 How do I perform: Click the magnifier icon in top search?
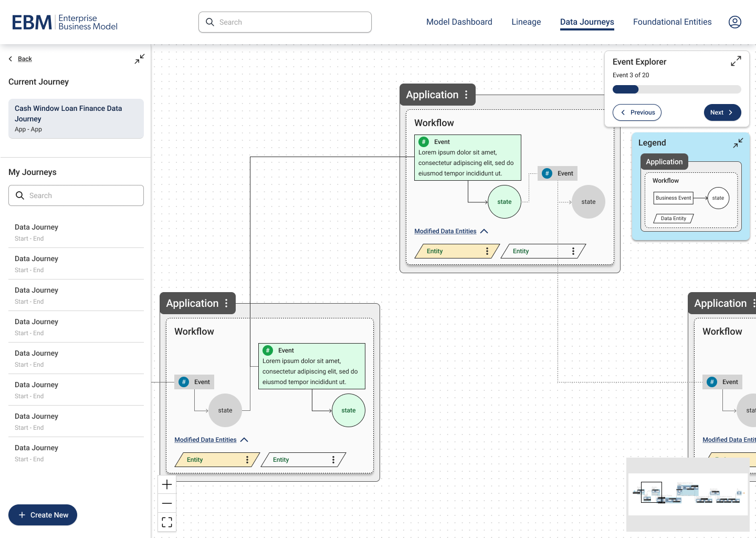210,22
